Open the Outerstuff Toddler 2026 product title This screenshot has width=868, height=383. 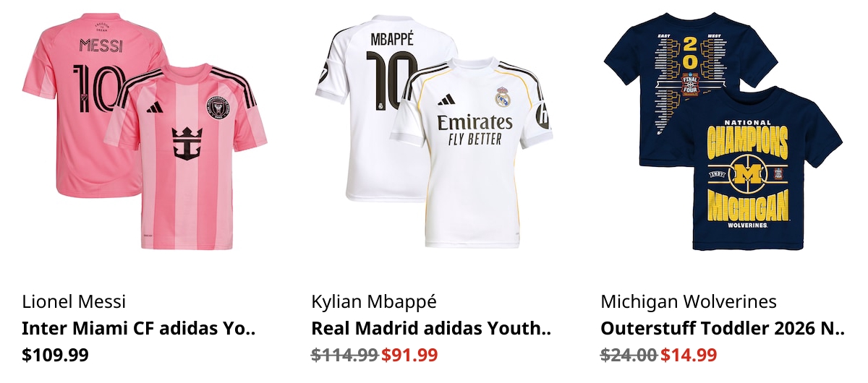[723, 329]
